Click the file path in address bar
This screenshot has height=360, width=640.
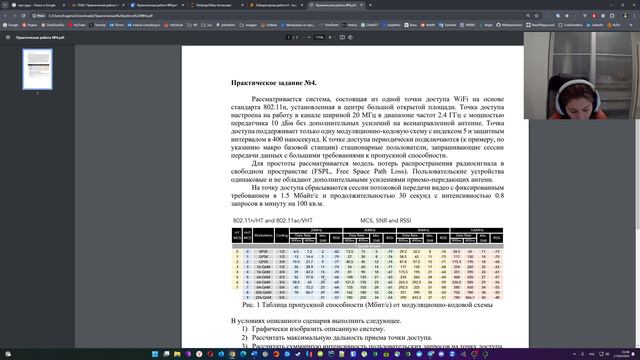(x=100, y=16)
